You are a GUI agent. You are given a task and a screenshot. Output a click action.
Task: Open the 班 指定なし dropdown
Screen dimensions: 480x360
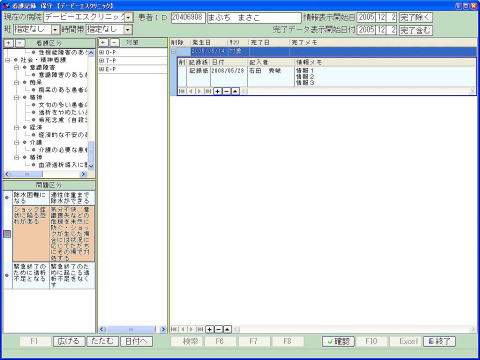(55, 30)
